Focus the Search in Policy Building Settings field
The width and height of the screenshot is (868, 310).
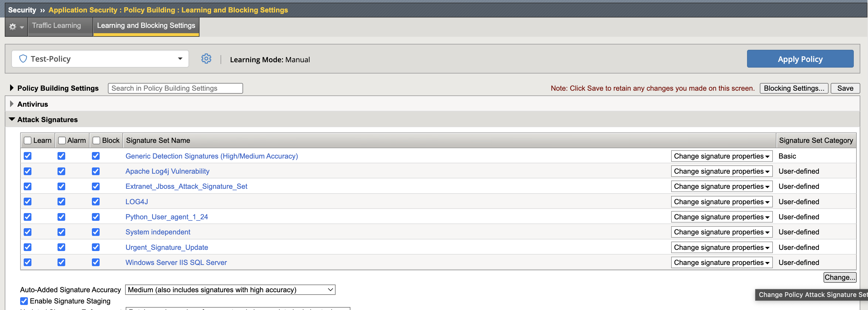tap(175, 88)
